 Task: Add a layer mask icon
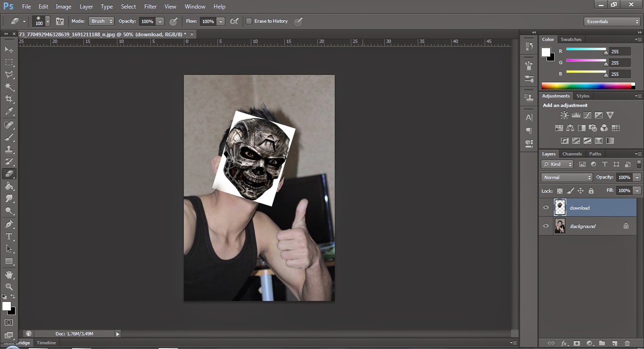coord(576,343)
